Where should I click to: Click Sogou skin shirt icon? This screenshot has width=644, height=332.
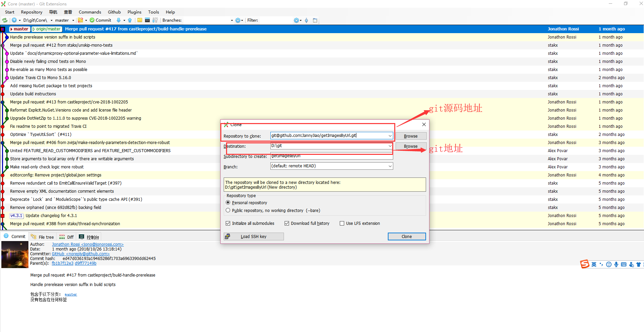tap(639, 264)
